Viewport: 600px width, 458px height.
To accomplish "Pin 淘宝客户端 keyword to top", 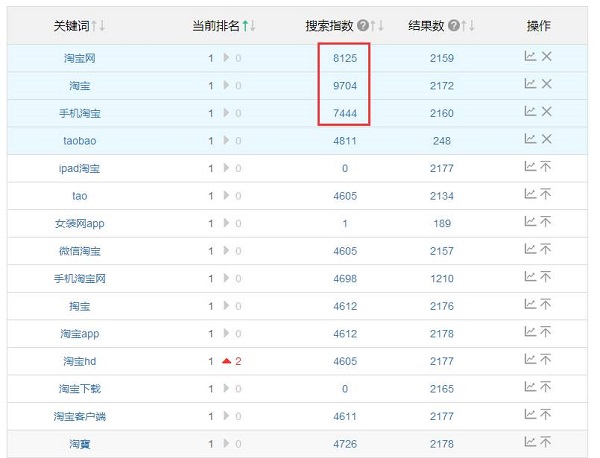I will click(546, 414).
